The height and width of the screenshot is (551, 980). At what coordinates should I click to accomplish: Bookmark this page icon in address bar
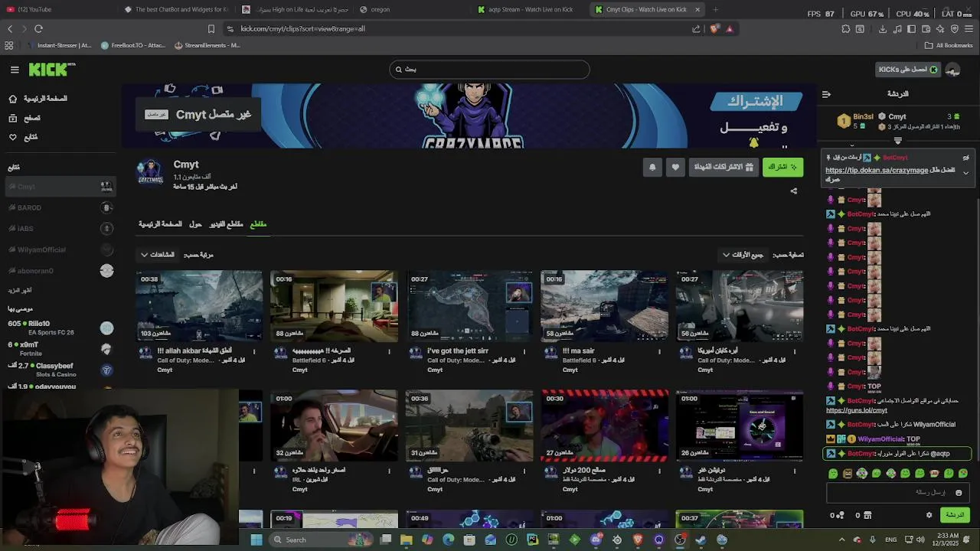(211, 29)
